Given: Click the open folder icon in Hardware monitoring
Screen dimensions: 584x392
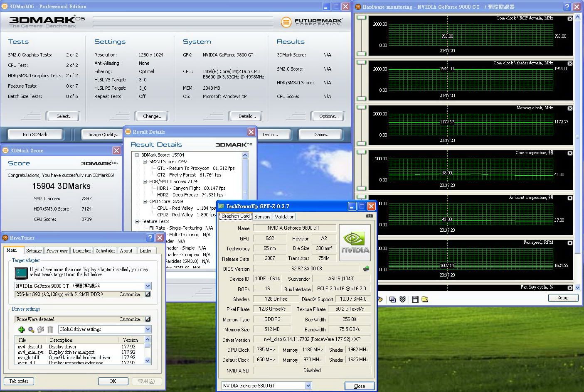Looking at the screenshot, I should tap(425, 299).
